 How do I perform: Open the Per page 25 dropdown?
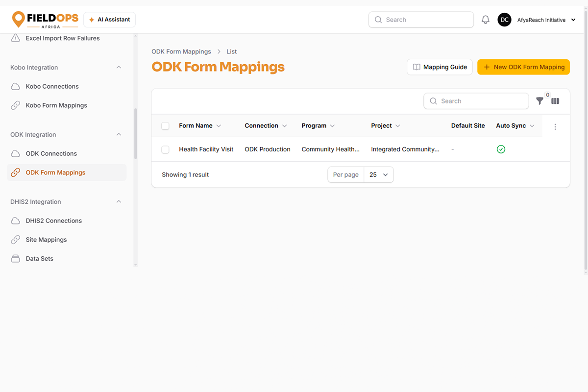click(379, 175)
